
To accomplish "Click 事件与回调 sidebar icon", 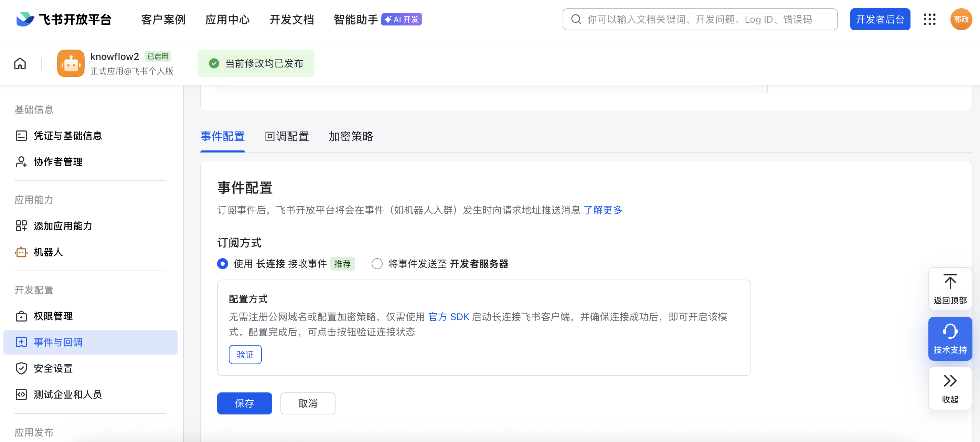I will (x=21, y=342).
